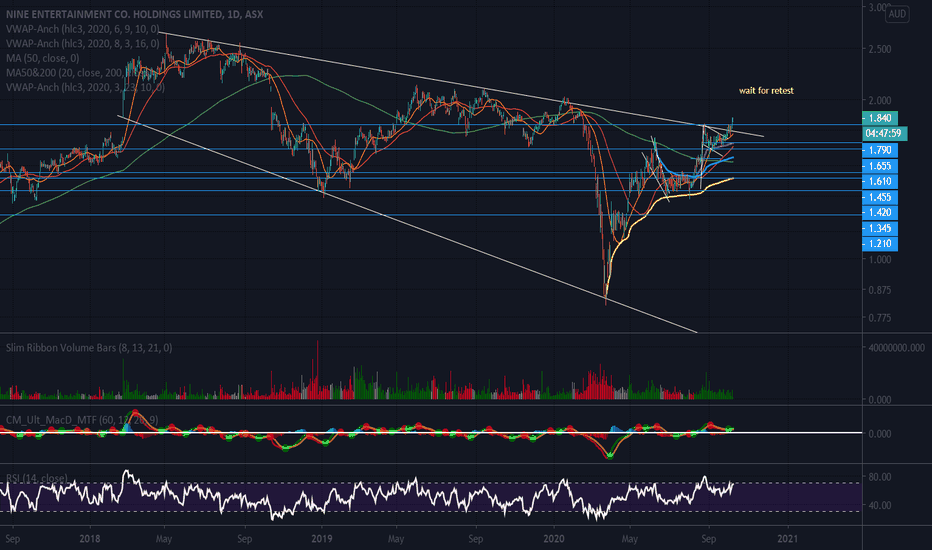
Task: Select the CM_Ult_MacD_MTF indicator legend
Action: click(82, 420)
